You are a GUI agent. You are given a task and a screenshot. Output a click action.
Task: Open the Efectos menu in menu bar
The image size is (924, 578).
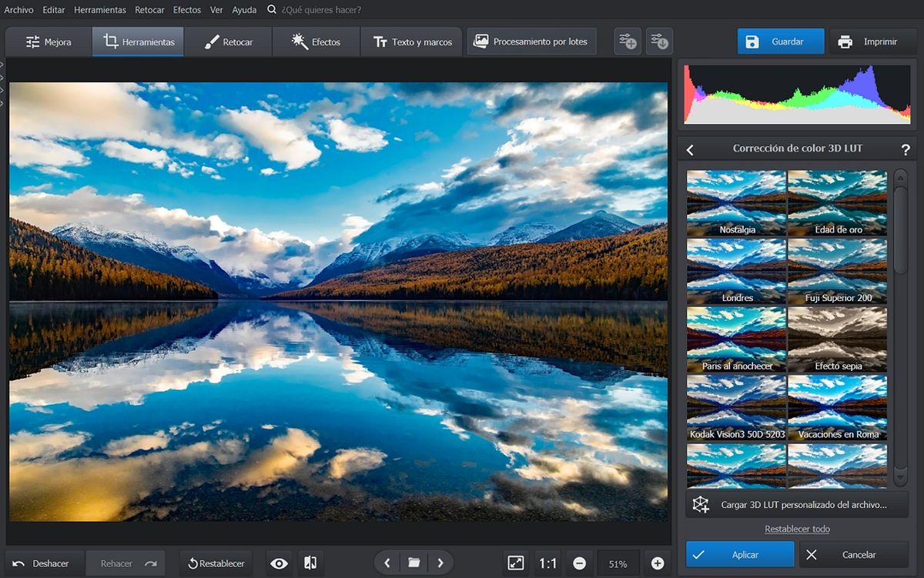187,10
